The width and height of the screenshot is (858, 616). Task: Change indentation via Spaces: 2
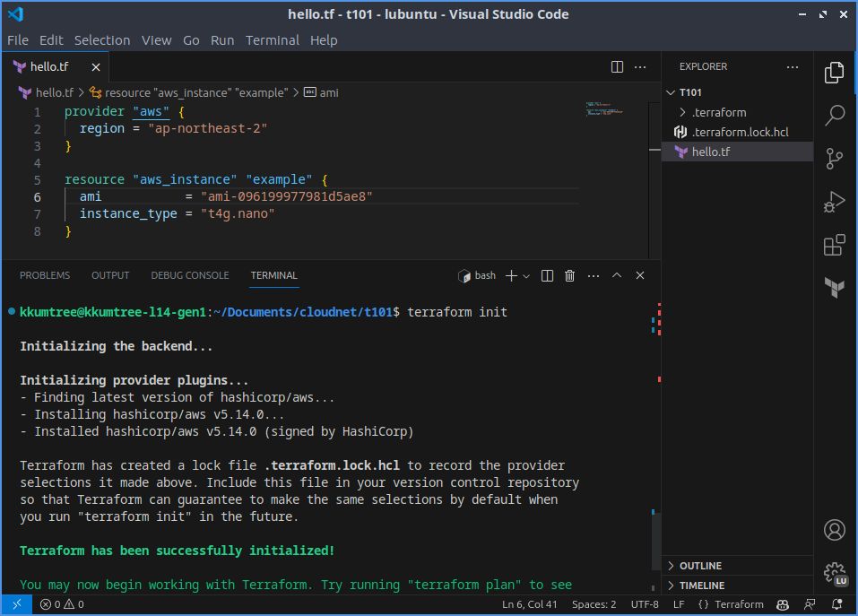[x=594, y=604]
